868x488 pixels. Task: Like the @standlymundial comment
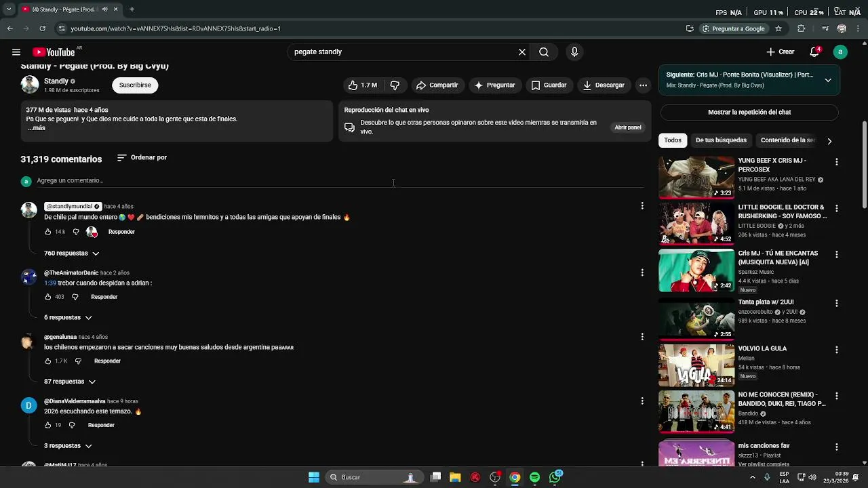(x=48, y=232)
